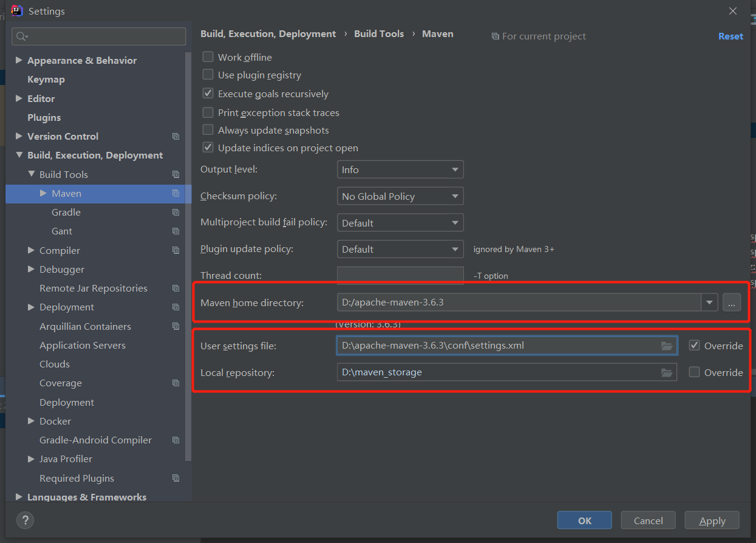
Task: Select Plugins in settings tree
Action: 44,117
